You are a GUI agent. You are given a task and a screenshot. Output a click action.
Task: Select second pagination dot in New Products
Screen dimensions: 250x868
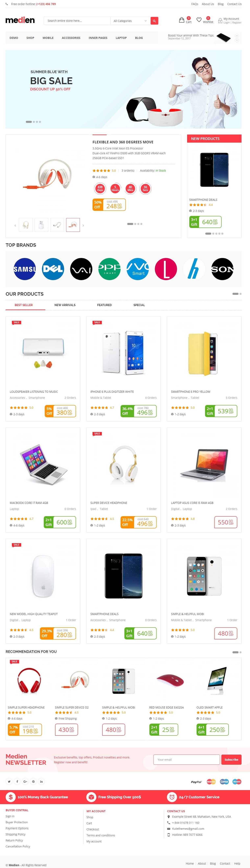[213, 233]
